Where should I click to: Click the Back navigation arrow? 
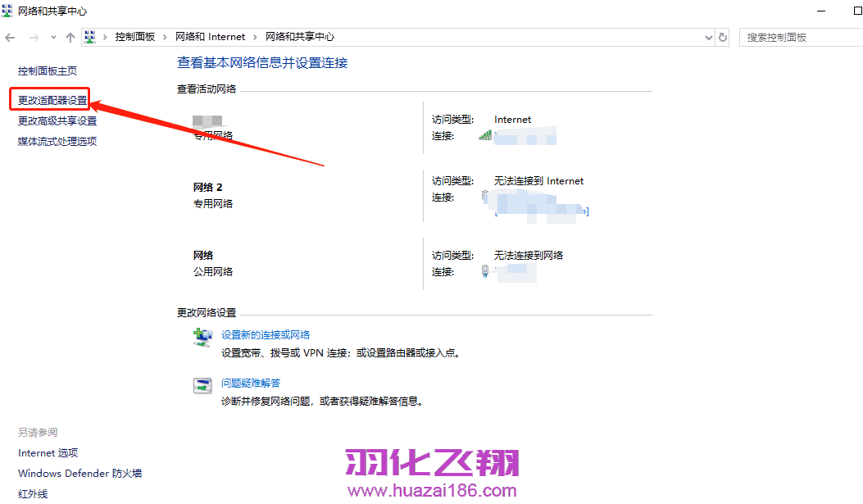pyautogui.click(x=10, y=38)
